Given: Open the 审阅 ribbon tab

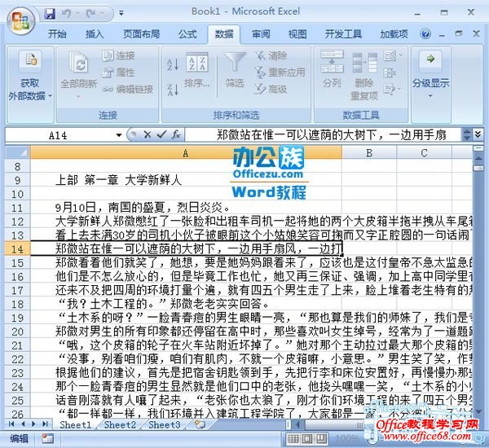Looking at the screenshot, I should (261, 33).
